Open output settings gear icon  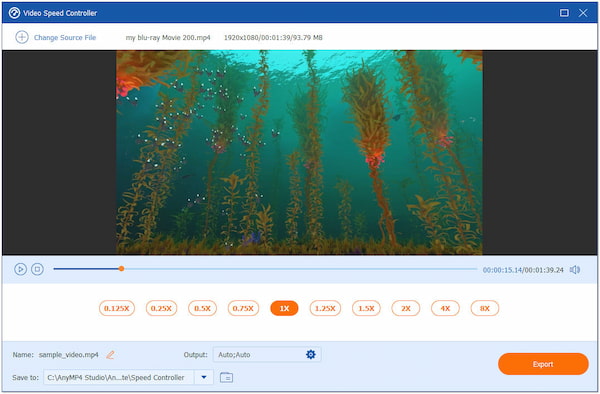pos(311,355)
